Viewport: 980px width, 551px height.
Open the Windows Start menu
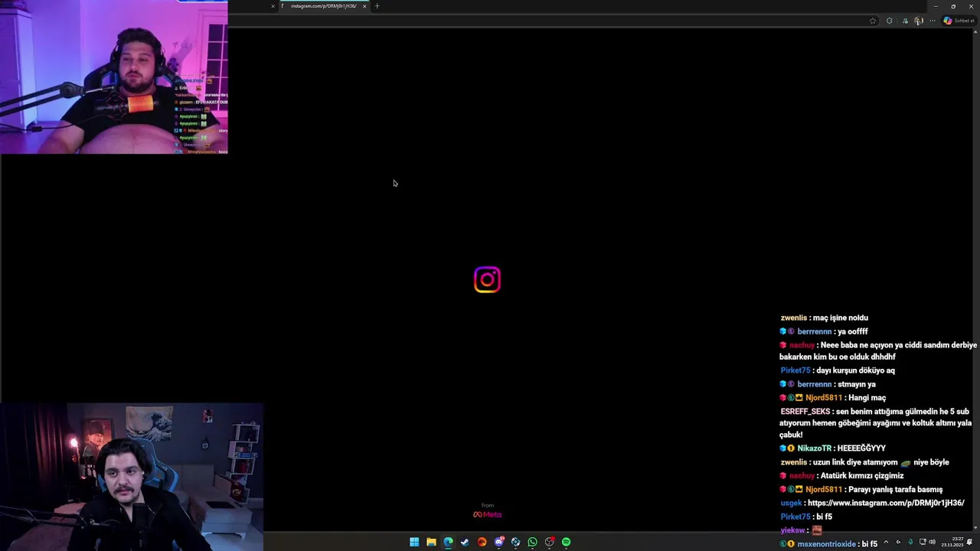pos(414,542)
